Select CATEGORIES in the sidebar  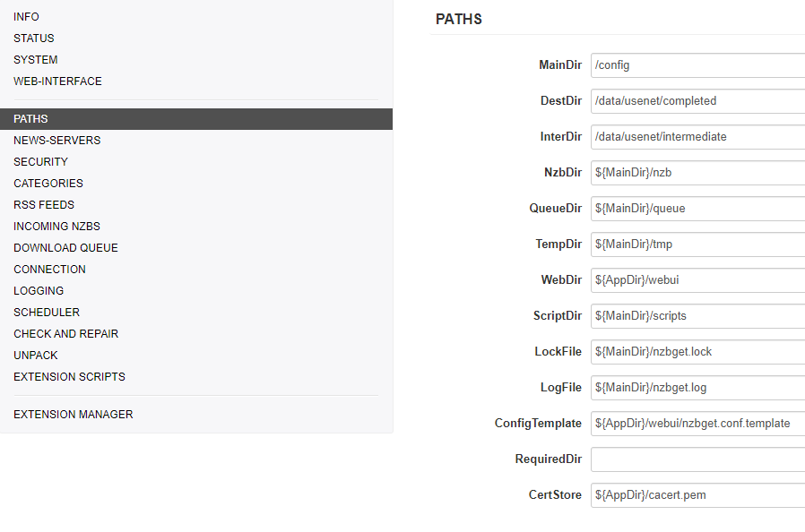[48, 184]
